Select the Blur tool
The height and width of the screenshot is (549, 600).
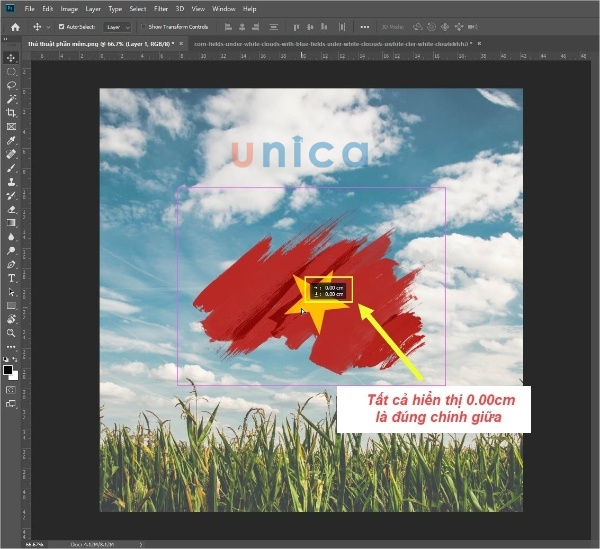click(11, 237)
